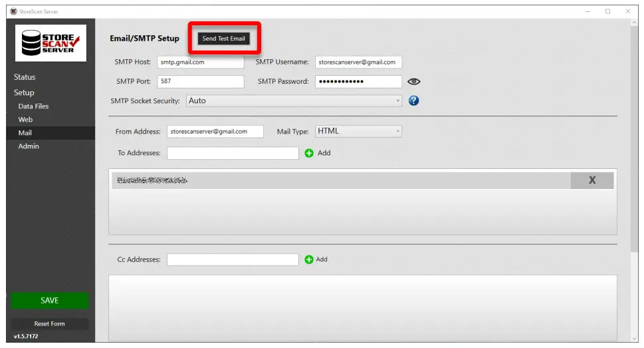Click the SMTP Password field

click(x=359, y=81)
